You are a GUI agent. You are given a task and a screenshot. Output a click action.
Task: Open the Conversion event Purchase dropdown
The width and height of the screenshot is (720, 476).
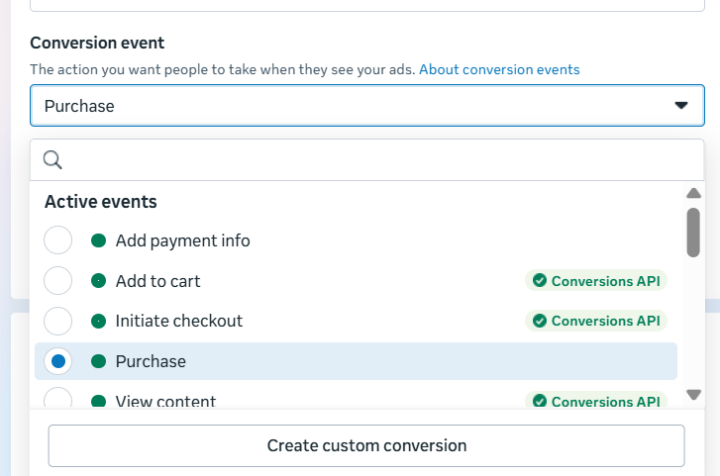[x=367, y=106]
